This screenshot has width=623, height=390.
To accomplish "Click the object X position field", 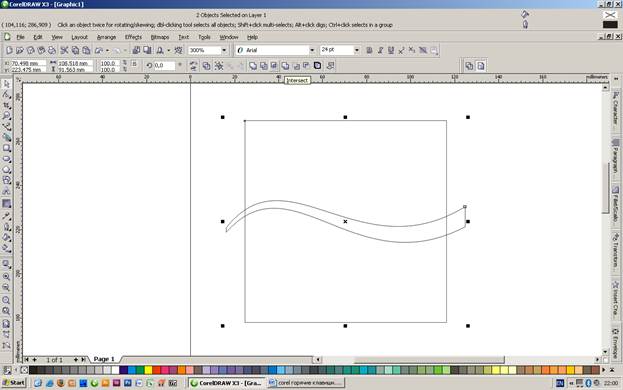I will pyautogui.click(x=28, y=63).
